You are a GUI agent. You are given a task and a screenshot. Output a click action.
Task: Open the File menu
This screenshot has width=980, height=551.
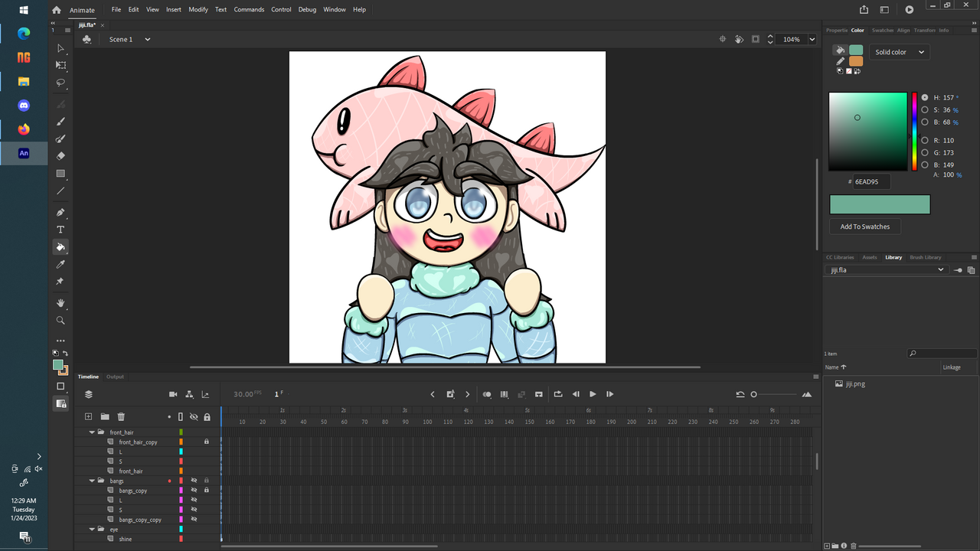pos(116,10)
